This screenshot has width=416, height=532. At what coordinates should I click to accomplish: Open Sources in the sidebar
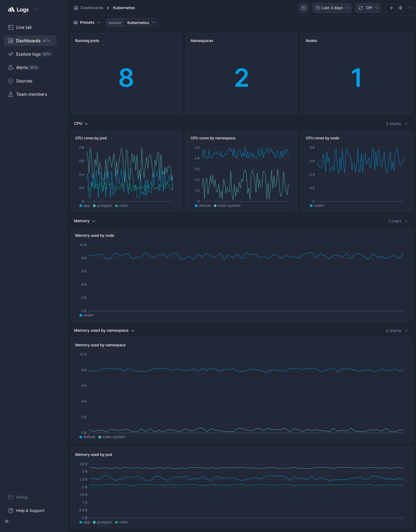click(24, 81)
